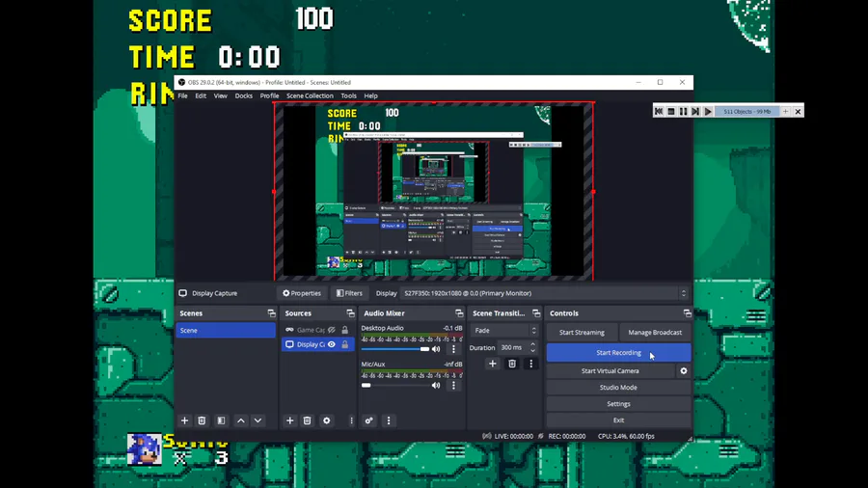Open the Tools menu
The image size is (868, 488).
click(349, 95)
